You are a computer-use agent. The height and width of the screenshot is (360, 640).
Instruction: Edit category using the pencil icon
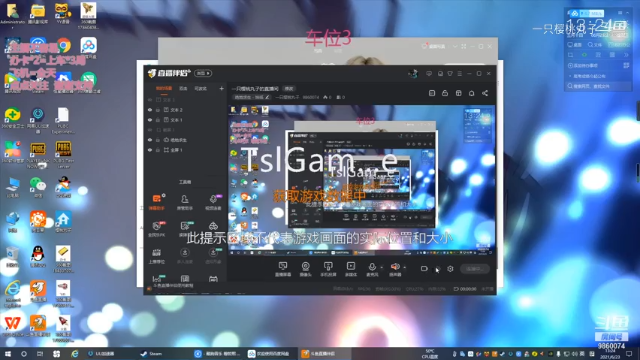(267, 97)
